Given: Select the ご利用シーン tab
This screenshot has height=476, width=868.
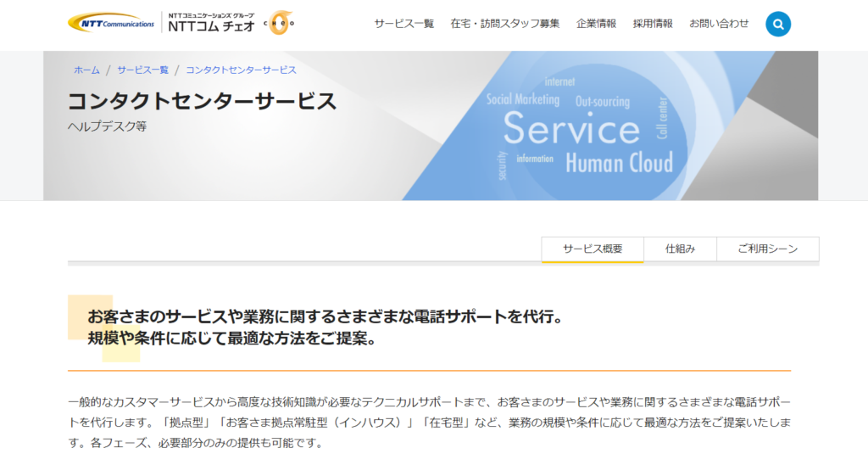Looking at the screenshot, I should pos(767,249).
